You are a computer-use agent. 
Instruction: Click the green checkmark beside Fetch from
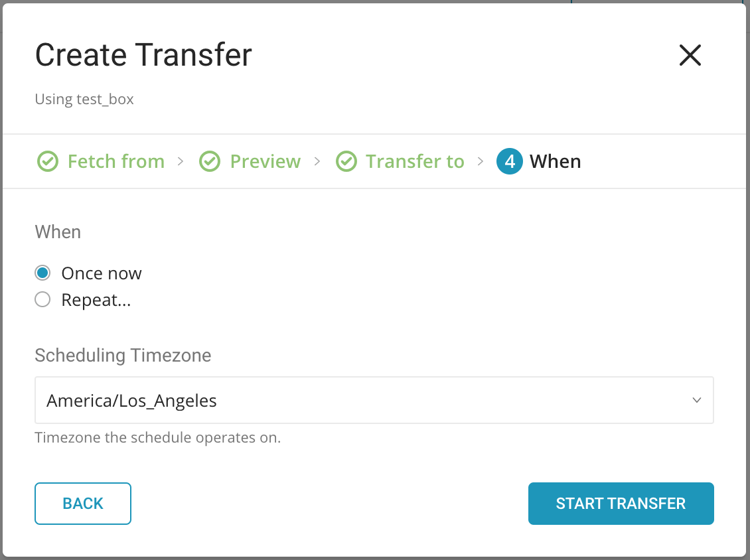pyautogui.click(x=46, y=161)
